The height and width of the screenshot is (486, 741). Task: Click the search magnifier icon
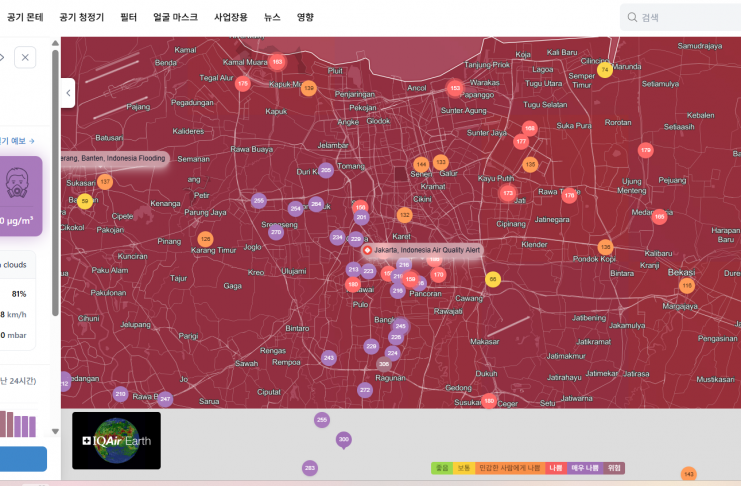(x=631, y=17)
